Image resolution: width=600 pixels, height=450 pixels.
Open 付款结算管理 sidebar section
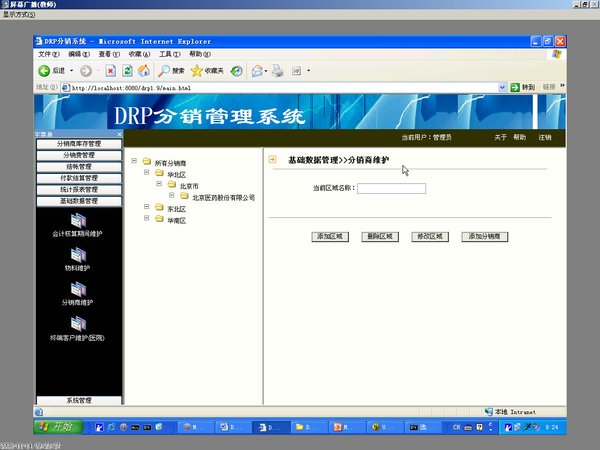pyautogui.click(x=79, y=178)
